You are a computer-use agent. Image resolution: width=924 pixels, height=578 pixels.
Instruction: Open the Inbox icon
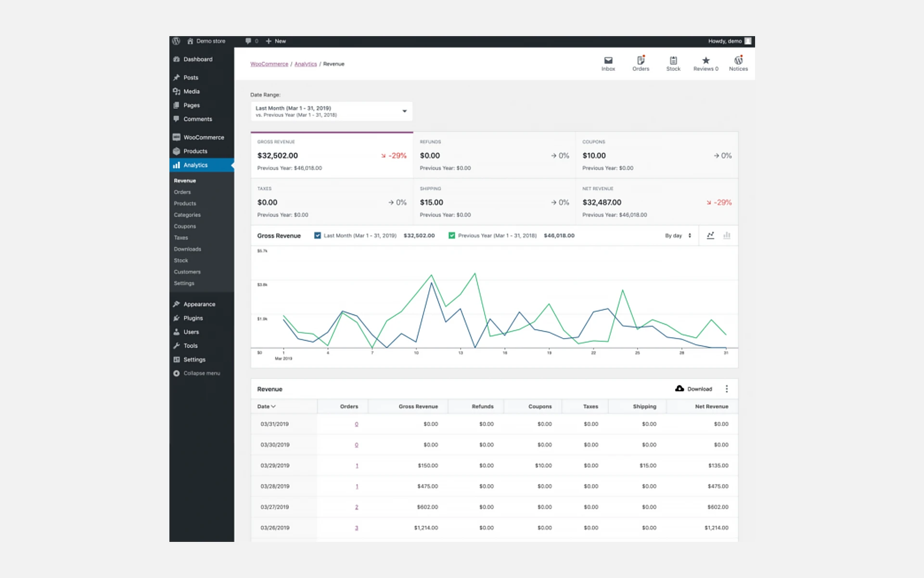pyautogui.click(x=608, y=64)
